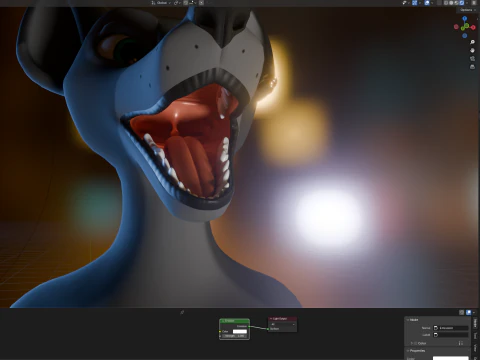Open the Tool sidebar tab
Viewport: 480px width, 360px height.
coord(475,336)
